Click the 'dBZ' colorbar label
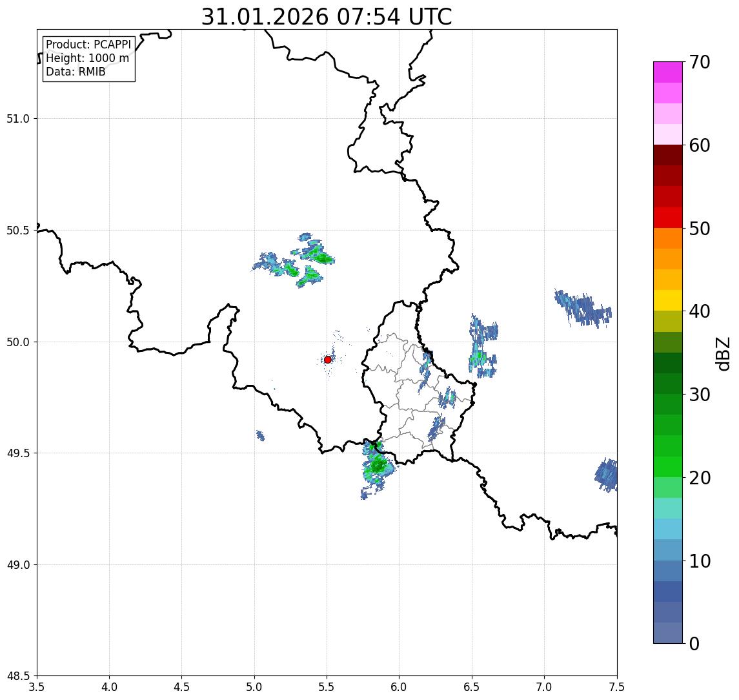This screenshot has width=739, height=700. (x=722, y=354)
